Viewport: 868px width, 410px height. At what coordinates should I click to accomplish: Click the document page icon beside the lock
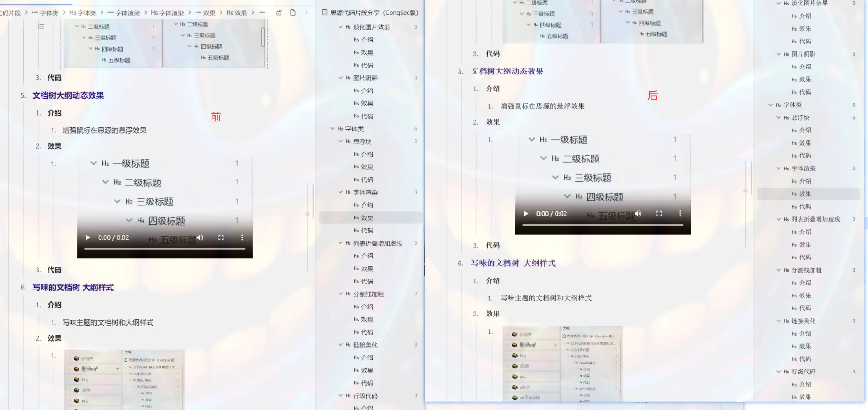[293, 12]
